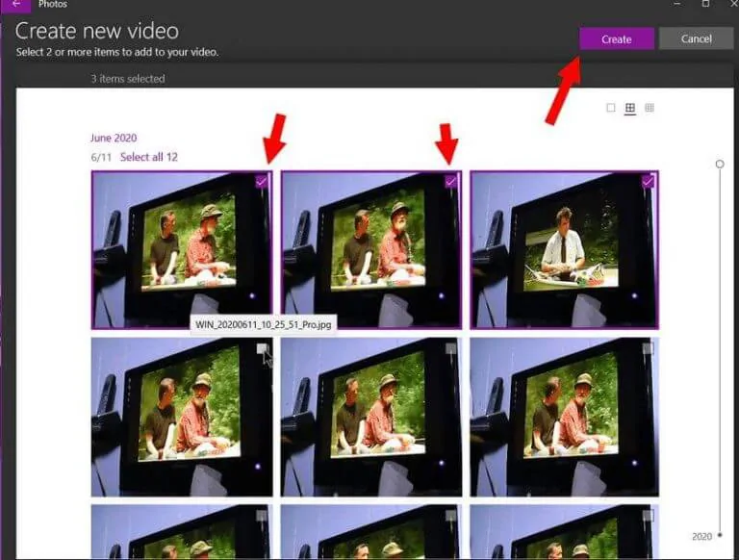This screenshot has width=739, height=560.
Task: Uncheck the third selected photo with man in tie
Action: [648, 182]
